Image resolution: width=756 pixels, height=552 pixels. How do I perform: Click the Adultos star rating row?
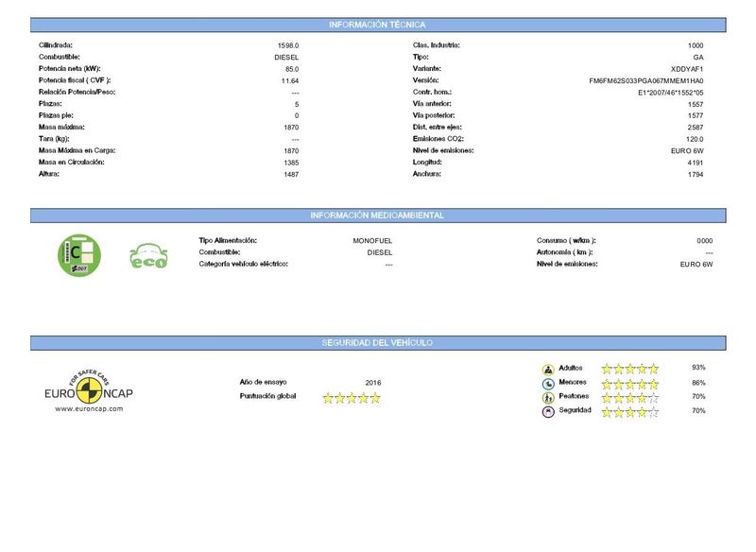point(629,370)
